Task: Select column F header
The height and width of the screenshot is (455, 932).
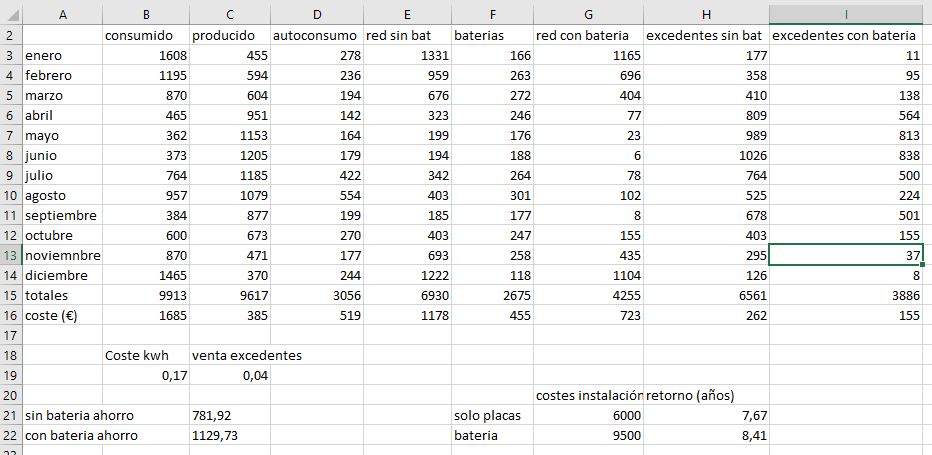Action: coord(492,15)
